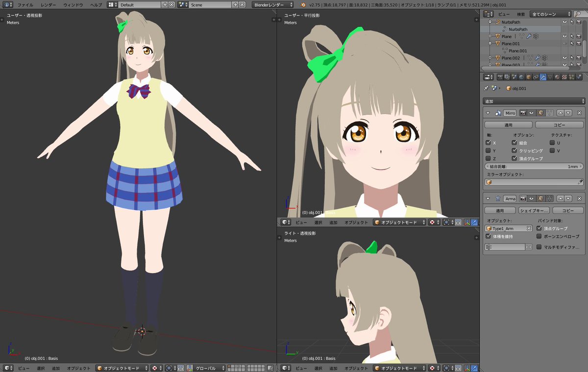Viewport: 588px width, 372px height.
Task: Open the Object Data tab (triangle mesh icon)
Action: (x=550, y=77)
